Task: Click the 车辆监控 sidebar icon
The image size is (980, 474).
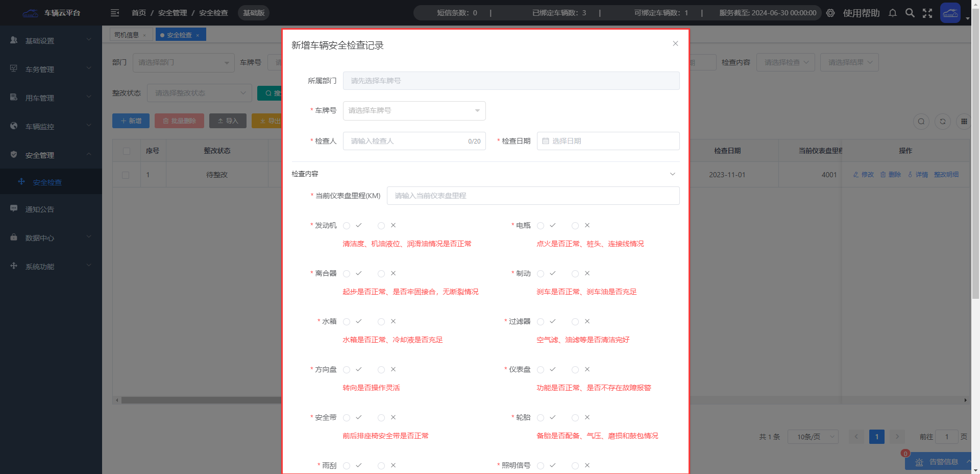Action: pos(14,126)
